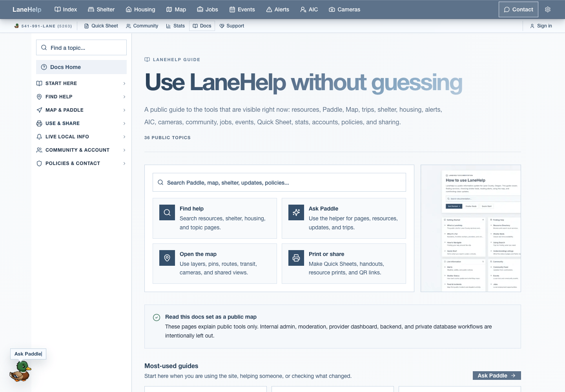Click the Paddle duck mascot
This screenshot has height=392, width=565.
point(20,371)
